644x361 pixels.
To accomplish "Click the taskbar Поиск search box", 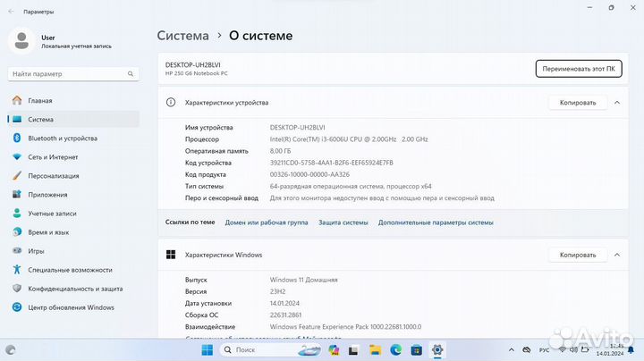I will point(271,350).
